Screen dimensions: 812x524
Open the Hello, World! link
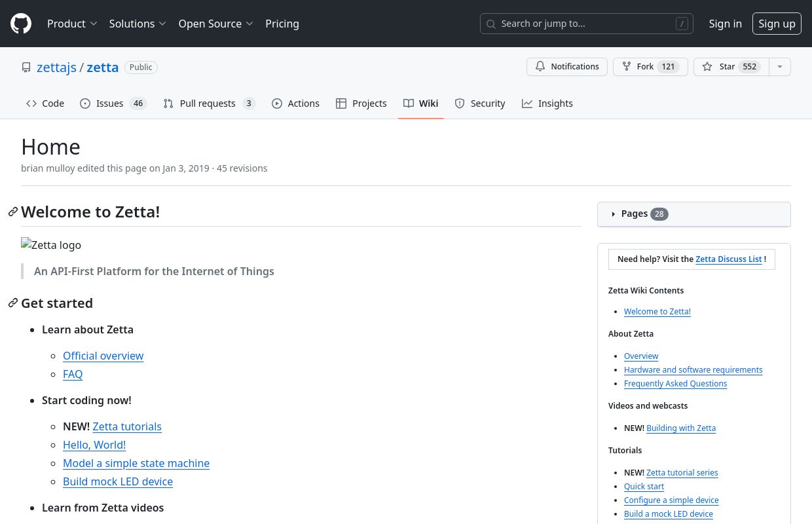click(x=94, y=445)
